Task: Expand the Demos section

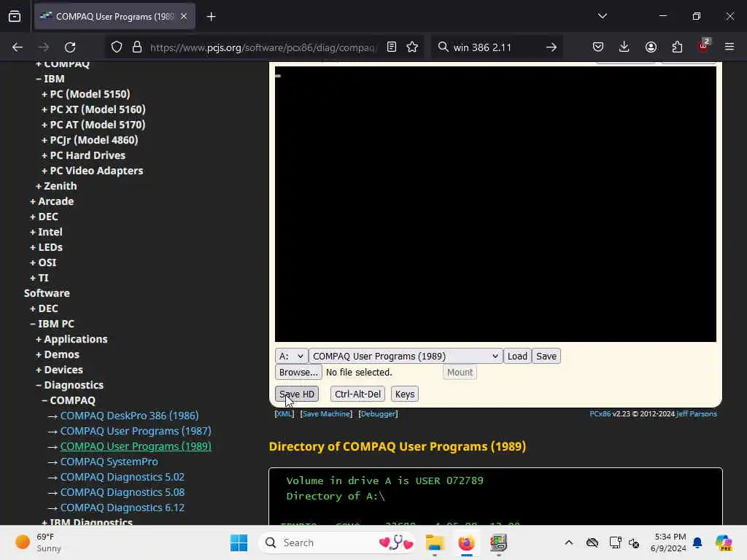Action: 58,354
